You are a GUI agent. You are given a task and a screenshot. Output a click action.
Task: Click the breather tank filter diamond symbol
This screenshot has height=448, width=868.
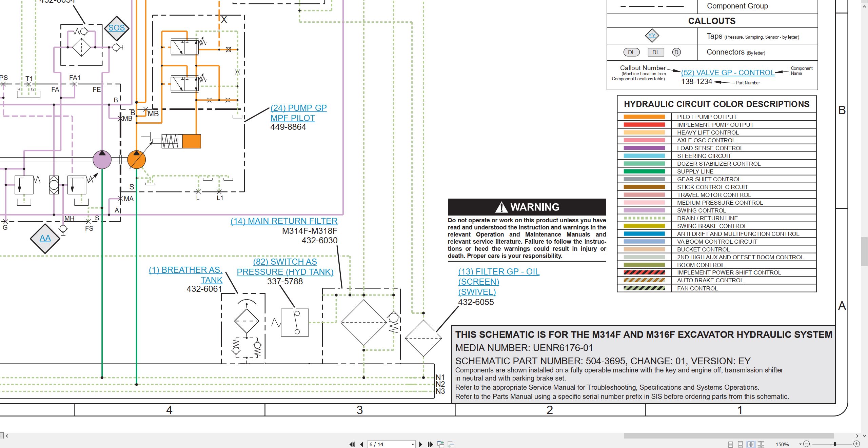click(x=246, y=321)
